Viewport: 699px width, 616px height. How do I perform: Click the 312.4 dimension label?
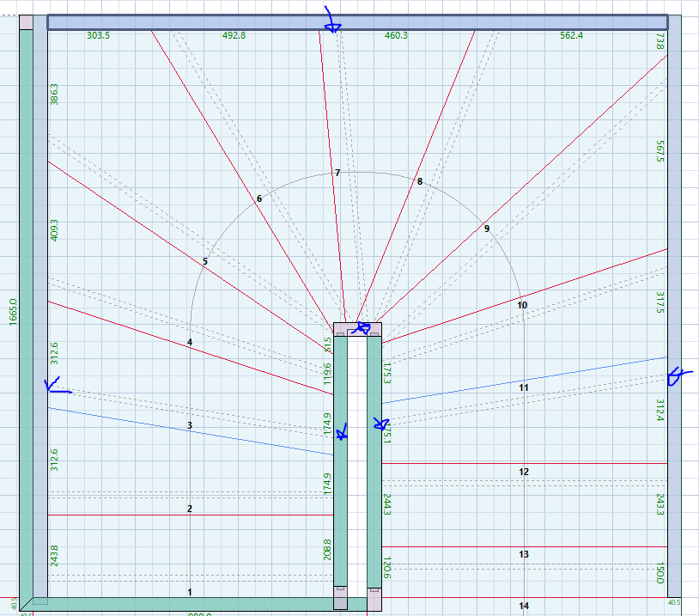point(660,410)
